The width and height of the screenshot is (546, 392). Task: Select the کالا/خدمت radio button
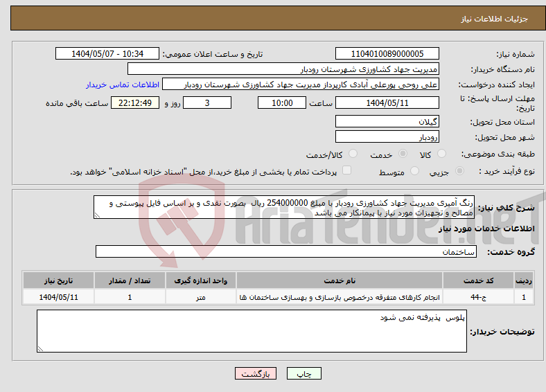coord(353,154)
